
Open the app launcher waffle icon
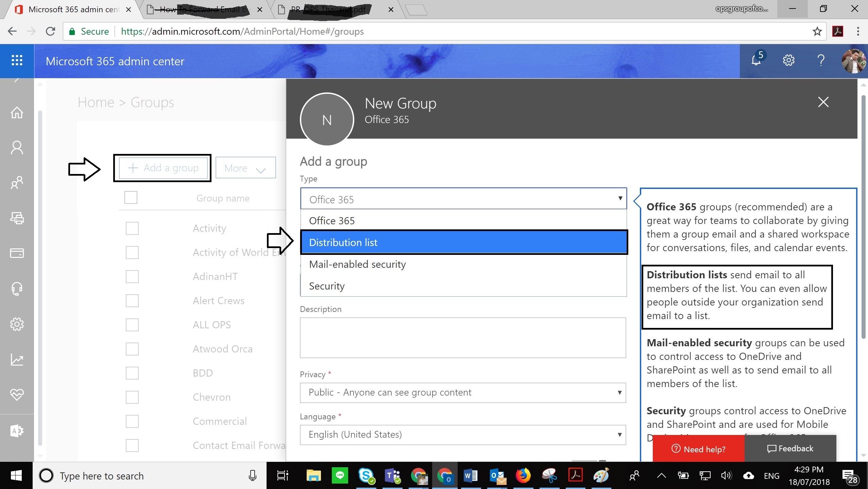[17, 60]
